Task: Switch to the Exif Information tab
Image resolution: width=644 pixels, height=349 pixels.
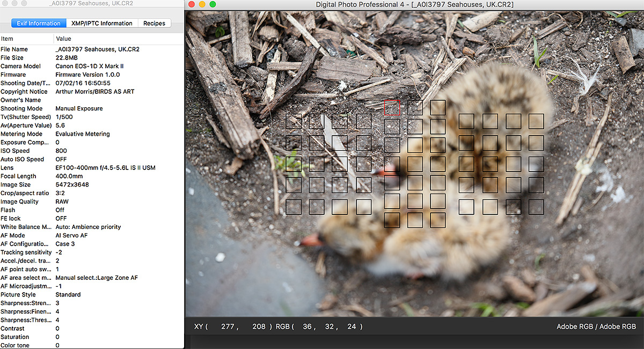Action: (39, 23)
